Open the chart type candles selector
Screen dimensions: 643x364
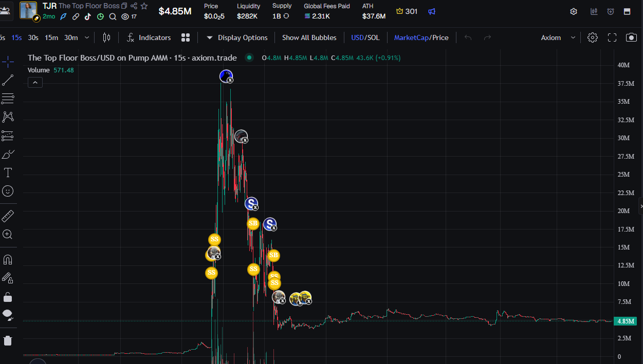(106, 37)
